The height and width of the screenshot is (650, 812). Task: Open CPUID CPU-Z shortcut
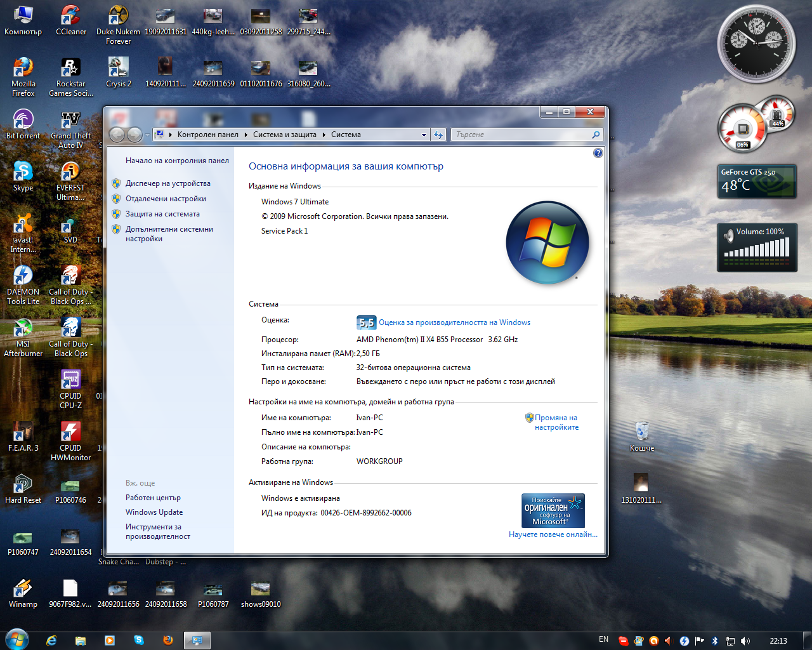pyautogui.click(x=70, y=389)
